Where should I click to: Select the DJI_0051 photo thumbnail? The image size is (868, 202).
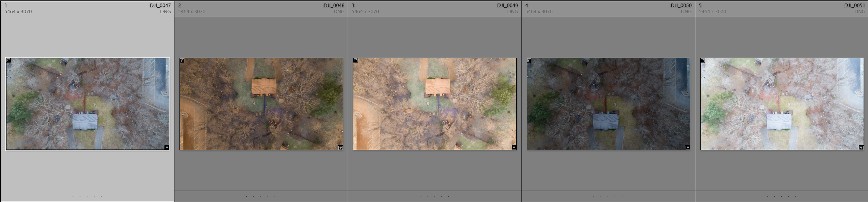(782, 104)
